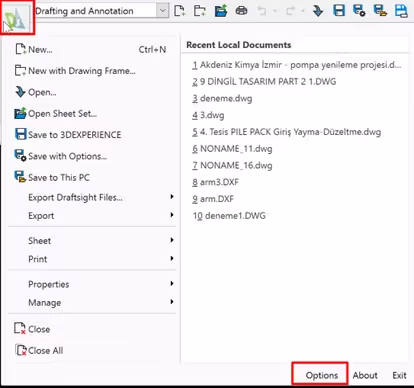
Task: Click the Undo arrow in the toolbar
Action: [x=262, y=11]
